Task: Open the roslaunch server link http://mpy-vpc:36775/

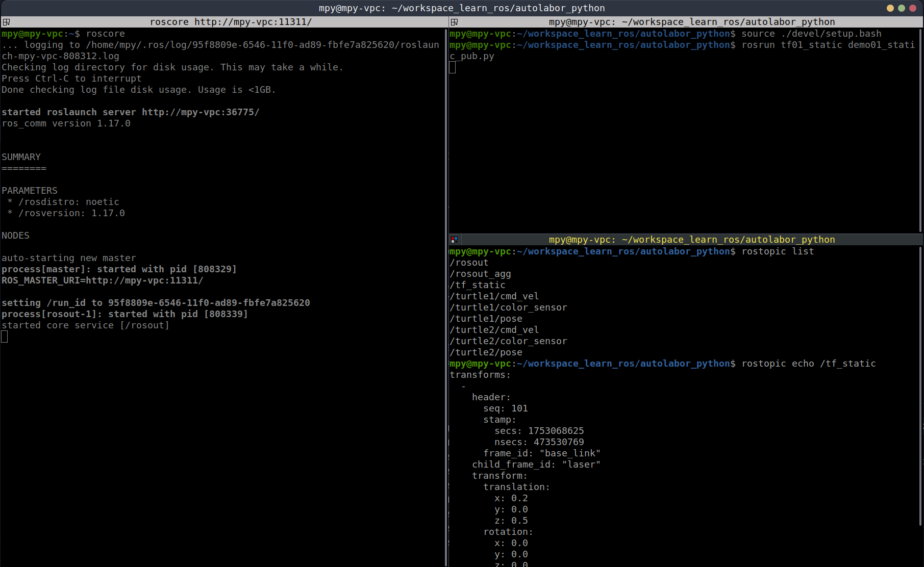Action: point(201,112)
